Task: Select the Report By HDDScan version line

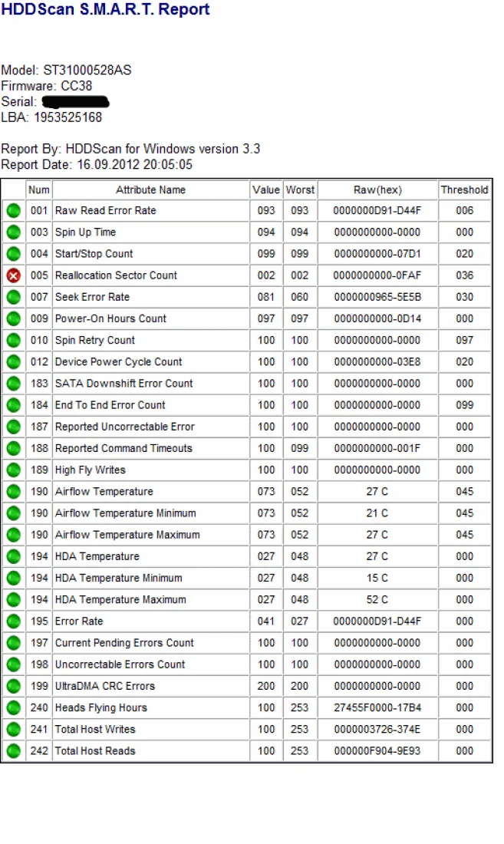Action: pos(130,149)
